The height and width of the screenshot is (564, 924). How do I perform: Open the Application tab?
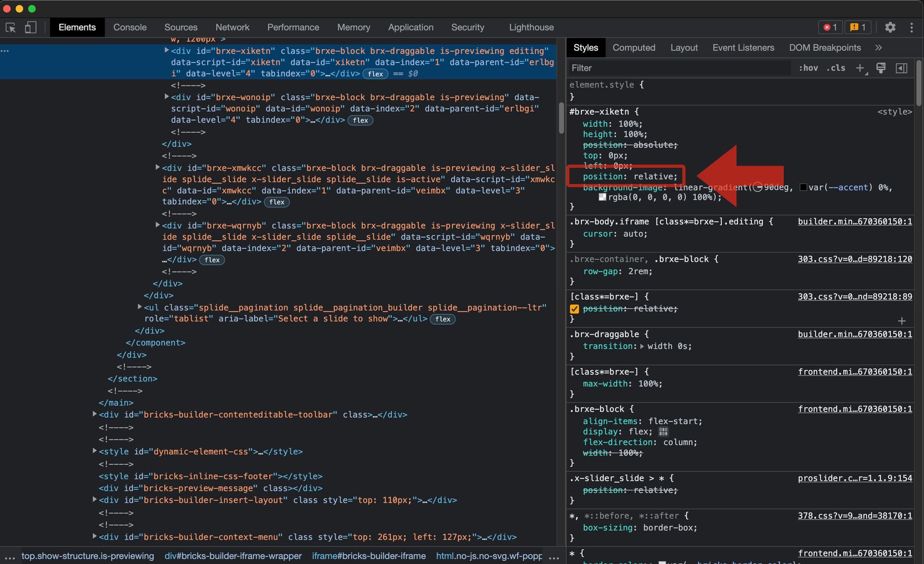pyautogui.click(x=411, y=27)
